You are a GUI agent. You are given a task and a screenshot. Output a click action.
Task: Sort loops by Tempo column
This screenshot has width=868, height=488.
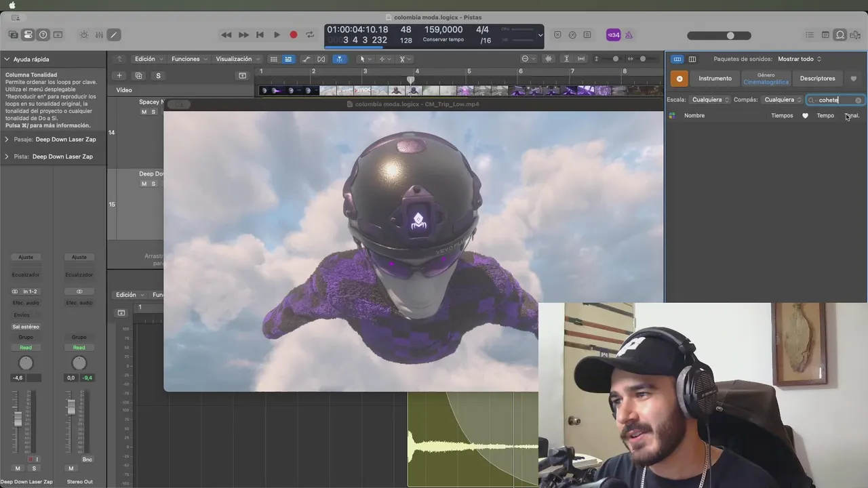pyautogui.click(x=825, y=115)
